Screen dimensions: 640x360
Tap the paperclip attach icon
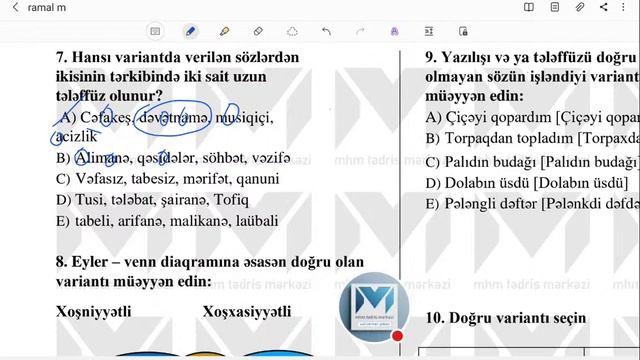(580, 7)
